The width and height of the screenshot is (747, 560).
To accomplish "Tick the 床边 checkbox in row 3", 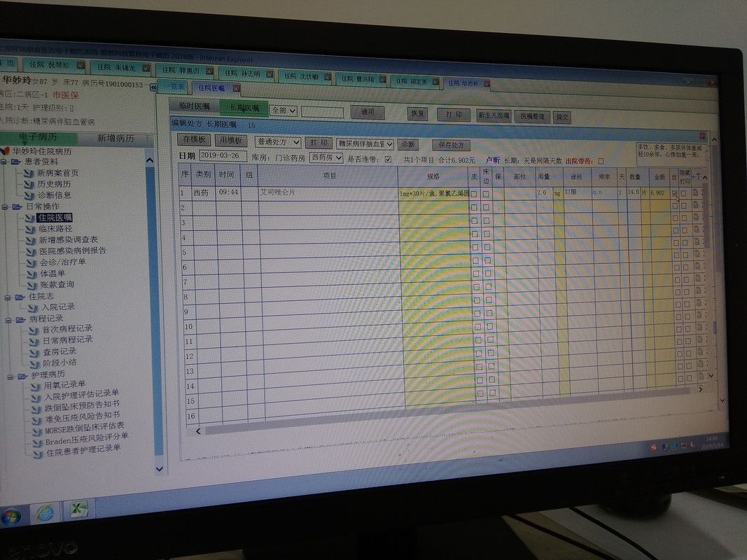I will click(x=487, y=221).
